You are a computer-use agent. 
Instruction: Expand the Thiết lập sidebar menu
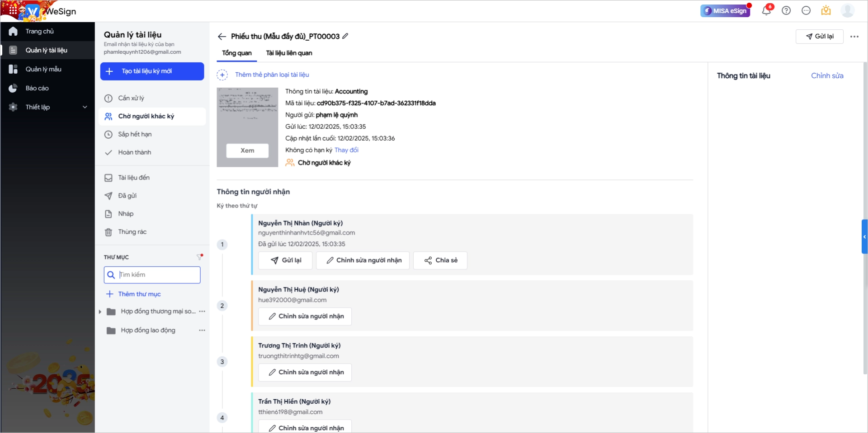pos(47,107)
